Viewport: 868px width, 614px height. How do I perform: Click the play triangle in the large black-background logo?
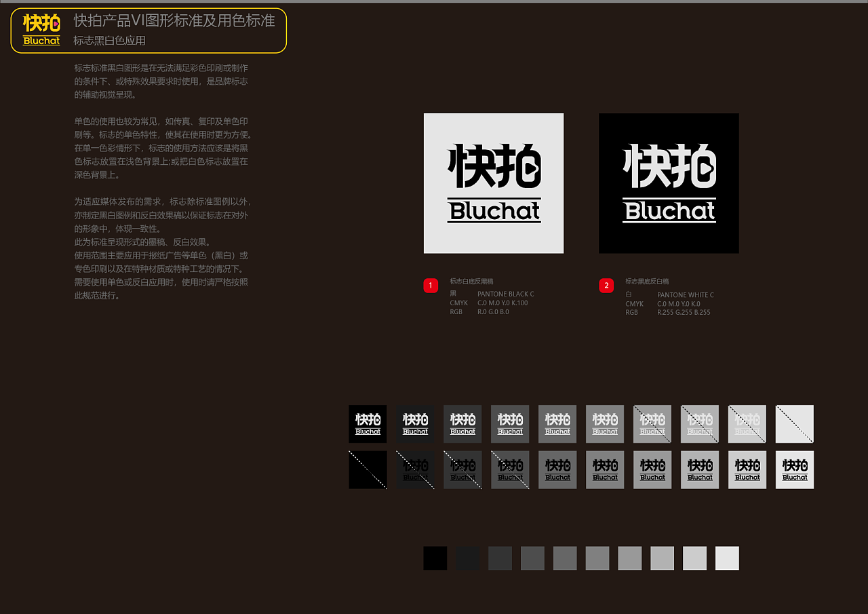coord(705,167)
